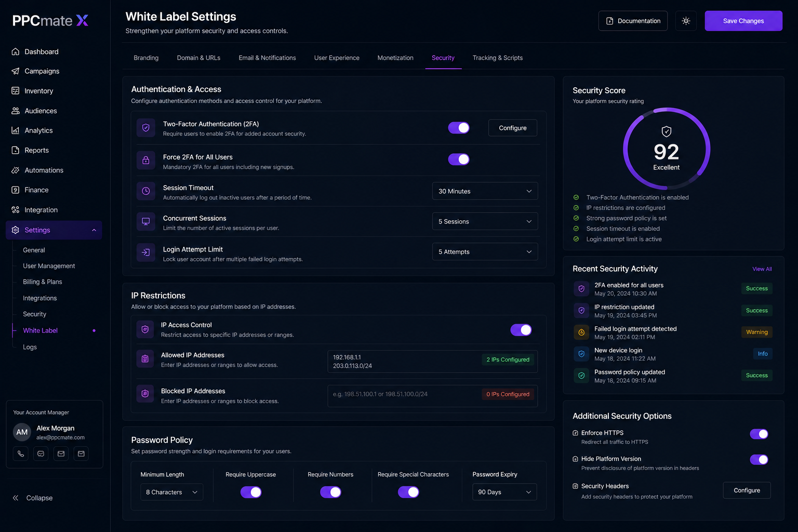
Task: Collapse the Settings menu chevron
Action: [x=94, y=230]
